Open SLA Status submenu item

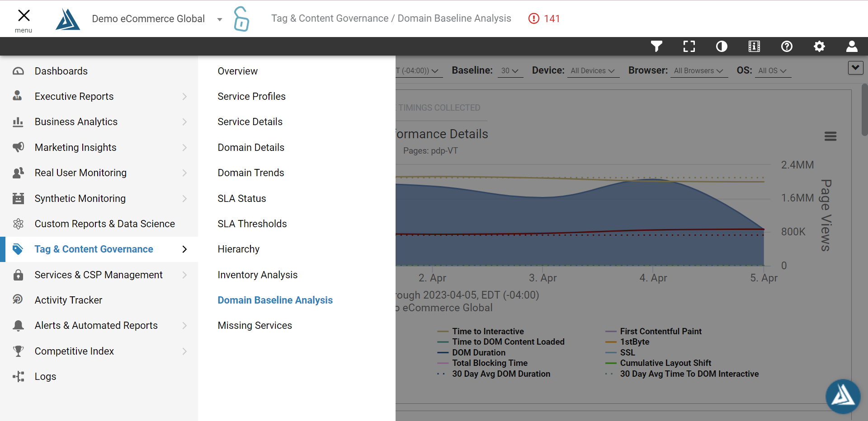(x=242, y=198)
